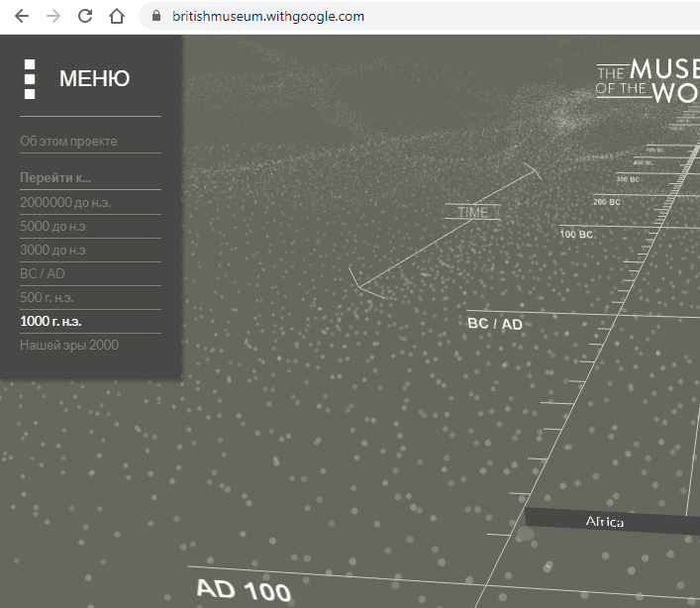Click the TIME axis label
Screen dimensions: 700x608
pos(472,212)
